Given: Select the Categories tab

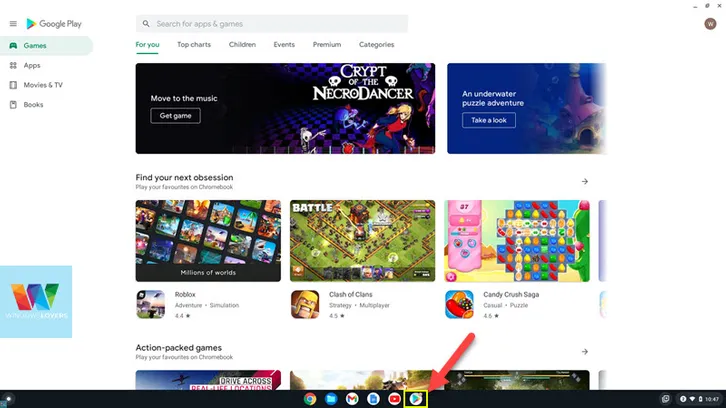Looking at the screenshot, I should (x=376, y=45).
